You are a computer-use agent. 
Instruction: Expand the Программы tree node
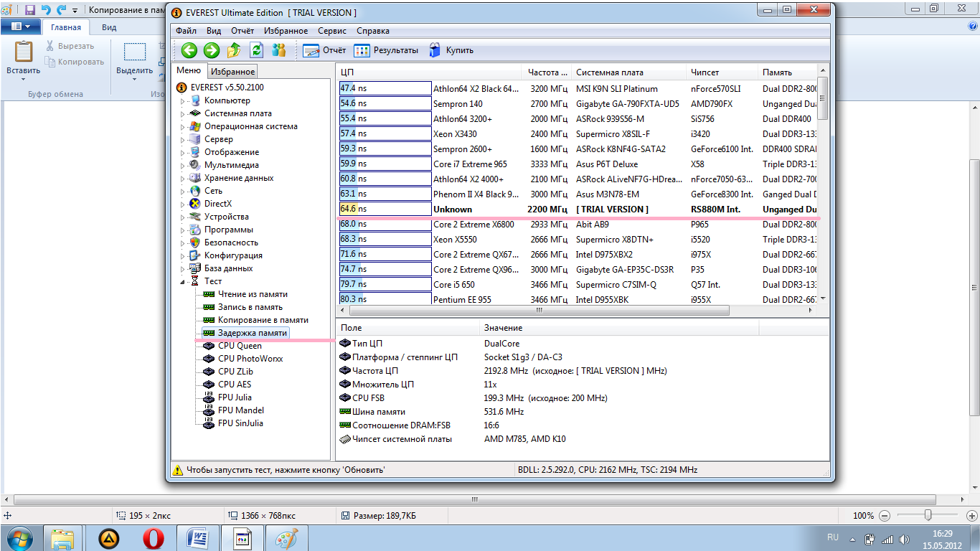coord(182,230)
